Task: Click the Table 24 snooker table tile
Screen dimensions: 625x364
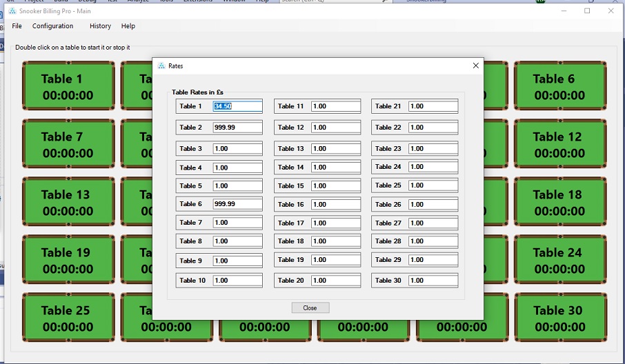Action: [x=560, y=259]
